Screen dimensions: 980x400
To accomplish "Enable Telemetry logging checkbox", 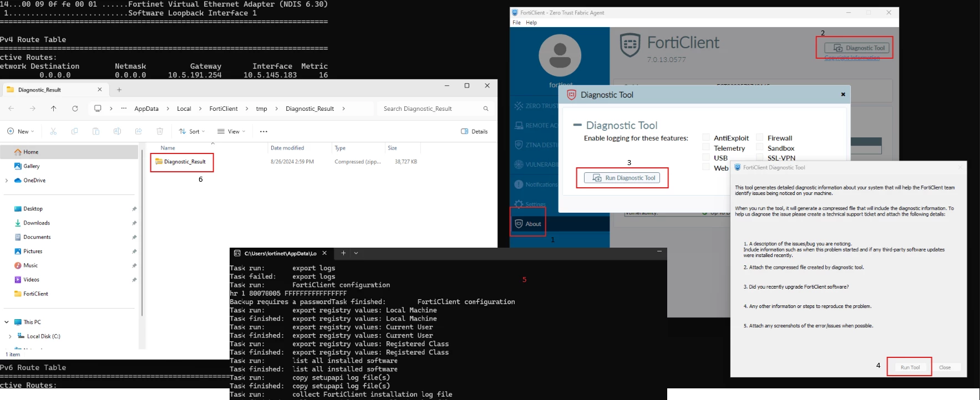I will pyautogui.click(x=706, y=147).
